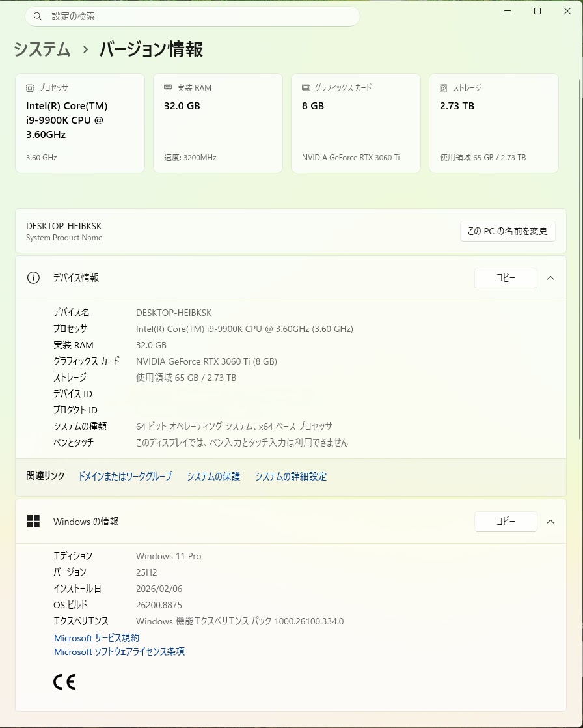
Task: Click the グラフィックス カード icon
Action: click(306, 87)
